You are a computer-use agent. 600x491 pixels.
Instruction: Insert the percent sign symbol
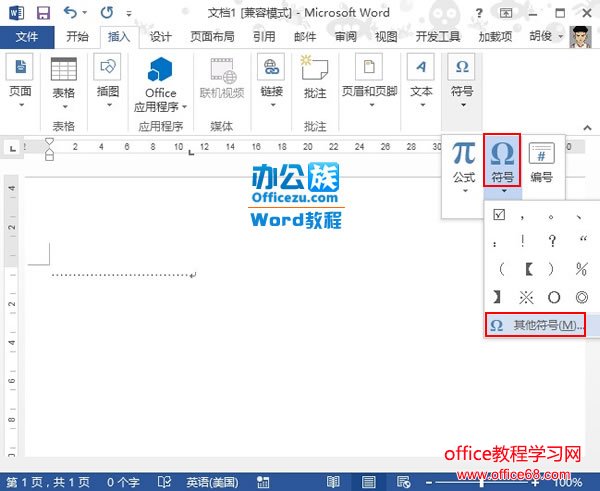[581, 269]
